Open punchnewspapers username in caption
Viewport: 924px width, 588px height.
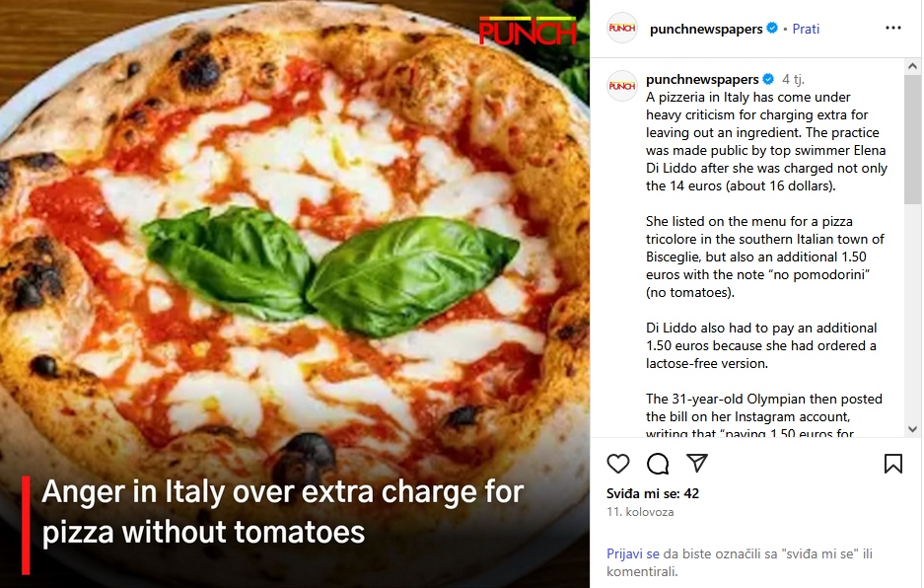(702, 79)
